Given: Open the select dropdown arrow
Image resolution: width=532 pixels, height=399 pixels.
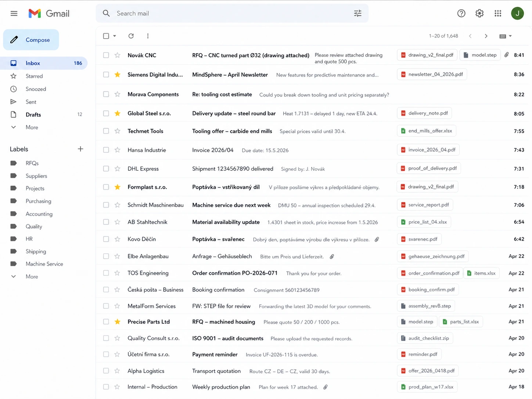Looking at the screenshot, I should coord(115,36).
